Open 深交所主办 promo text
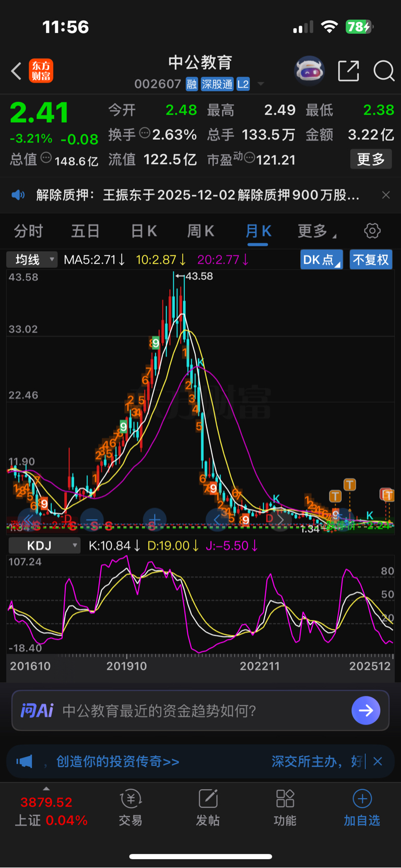Screen dimensions: 401x868 click(x=316, y=762)
